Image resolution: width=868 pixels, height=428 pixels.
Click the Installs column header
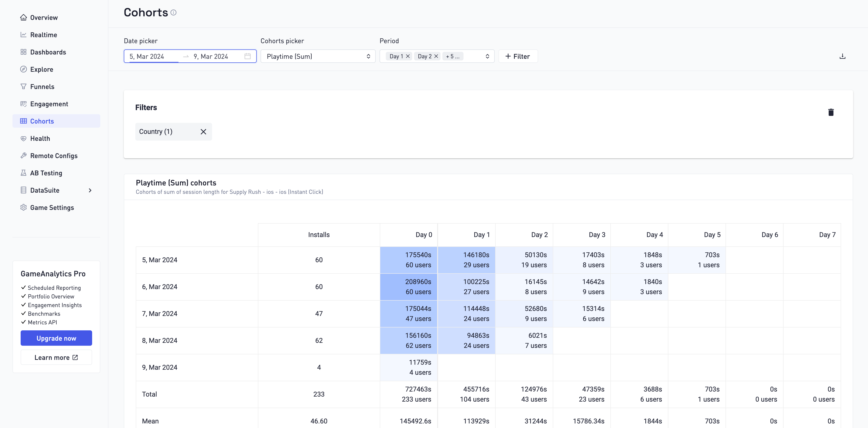click(x=319, y=235)
